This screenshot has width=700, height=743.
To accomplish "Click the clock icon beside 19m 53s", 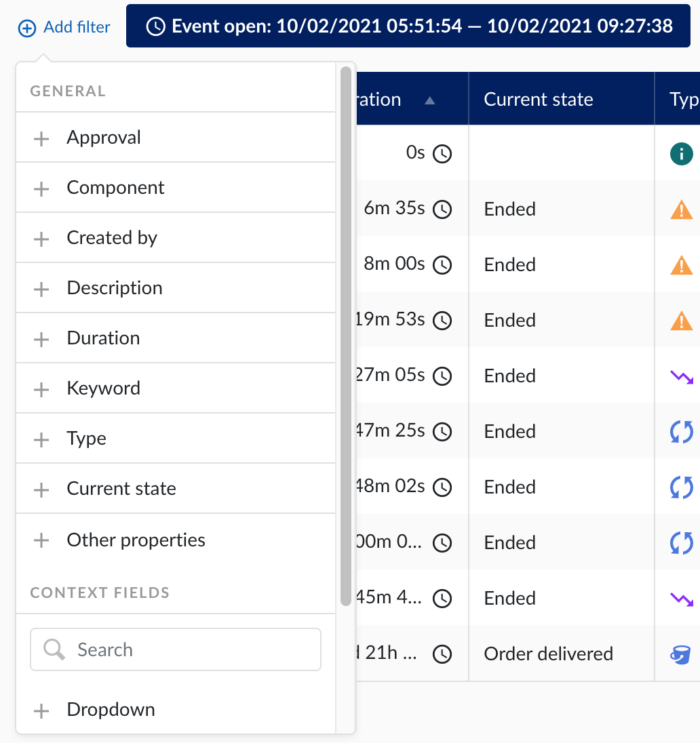I will coord(442,321).
